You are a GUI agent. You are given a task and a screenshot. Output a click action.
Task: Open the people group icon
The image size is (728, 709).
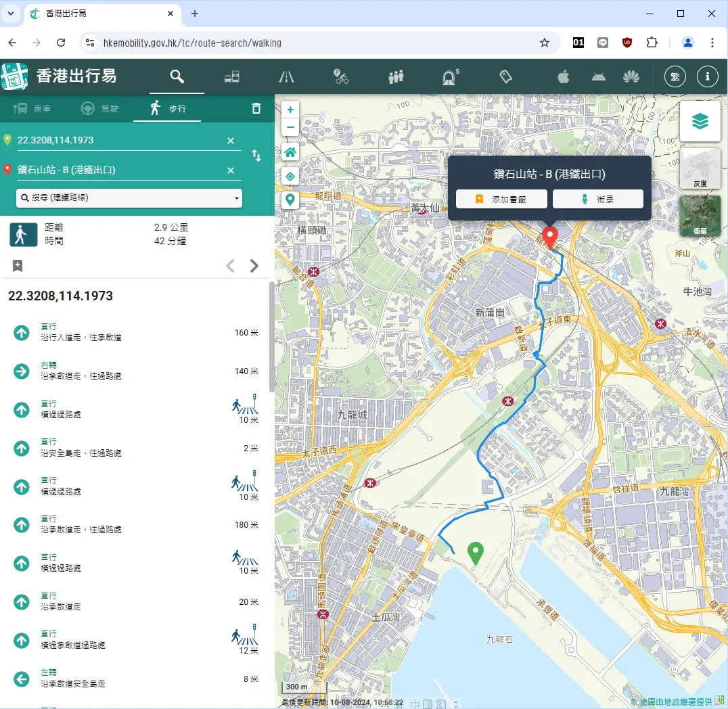pyautogui.click(x=396, y=76)
